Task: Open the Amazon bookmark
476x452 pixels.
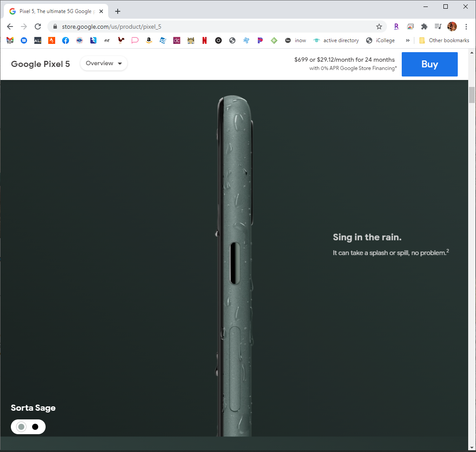Action: [149, 40]
